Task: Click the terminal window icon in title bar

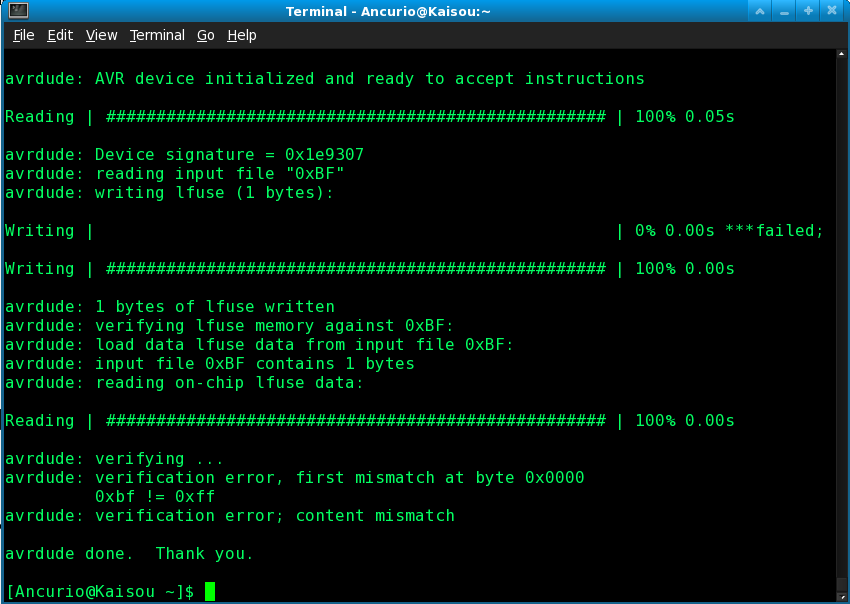Action: [19, 10]
